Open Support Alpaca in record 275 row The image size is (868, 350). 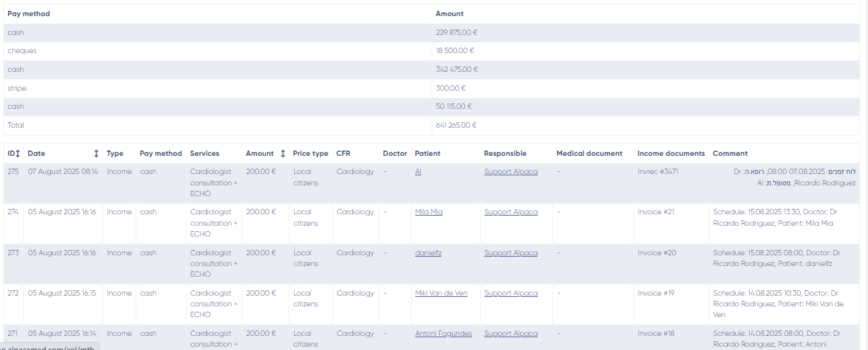pyautogui.click(x=511, y=172)
